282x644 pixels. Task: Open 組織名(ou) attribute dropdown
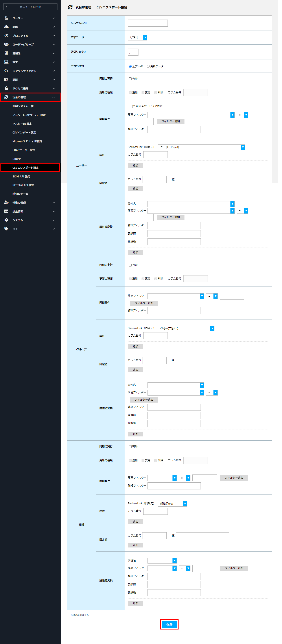pos(172,504)
